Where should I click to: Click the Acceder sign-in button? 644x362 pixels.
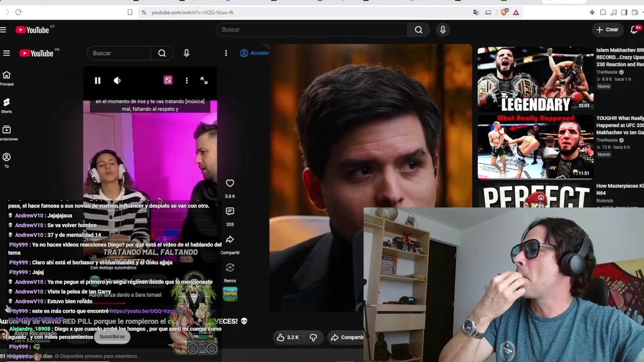(255, 53)
